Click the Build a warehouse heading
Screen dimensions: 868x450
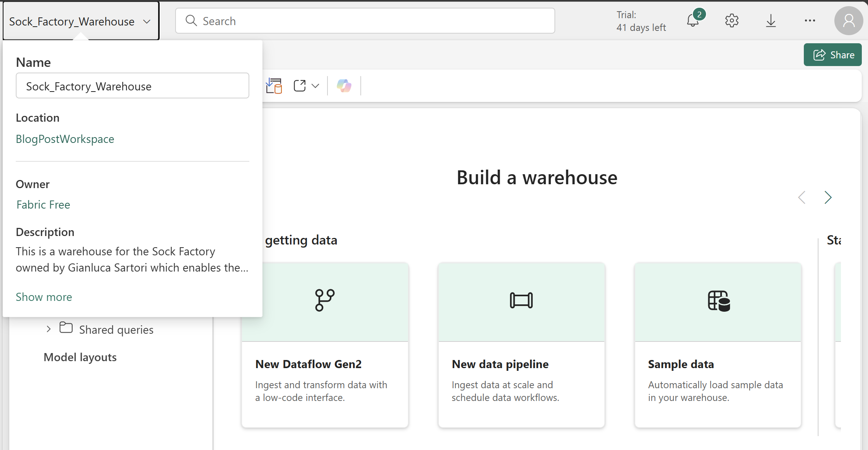click(537, 178)
